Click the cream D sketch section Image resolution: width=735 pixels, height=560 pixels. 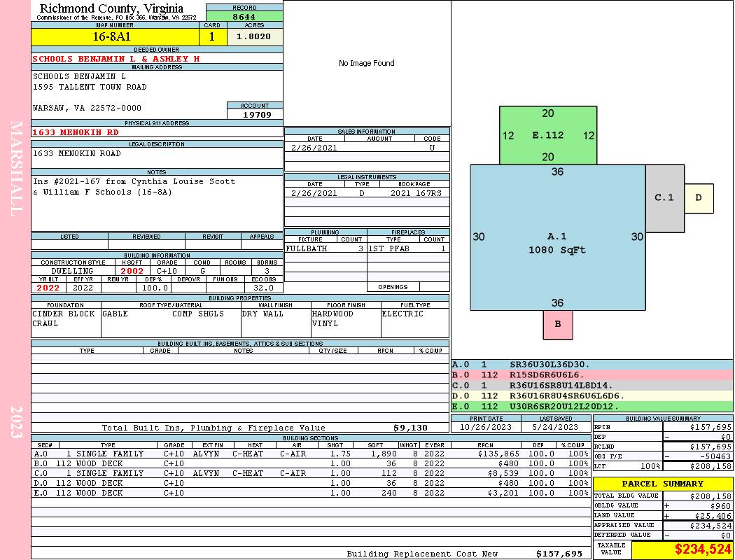coord(699,198)
